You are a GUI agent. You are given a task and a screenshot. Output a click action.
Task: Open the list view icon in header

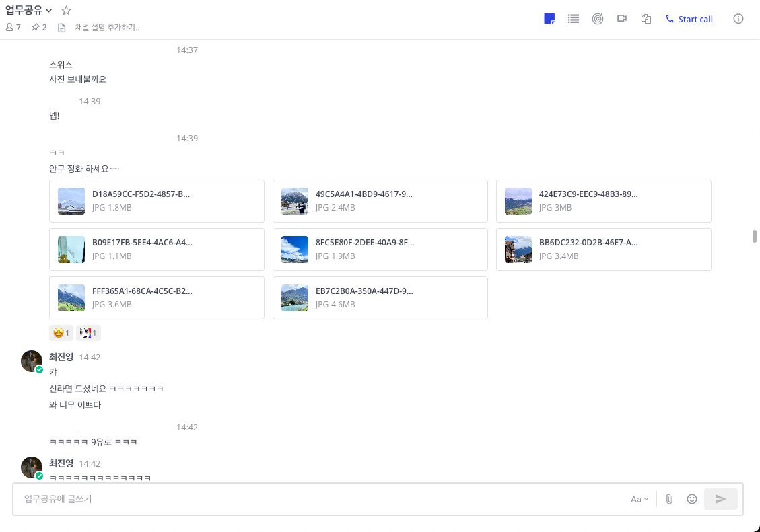coord(574,19)
